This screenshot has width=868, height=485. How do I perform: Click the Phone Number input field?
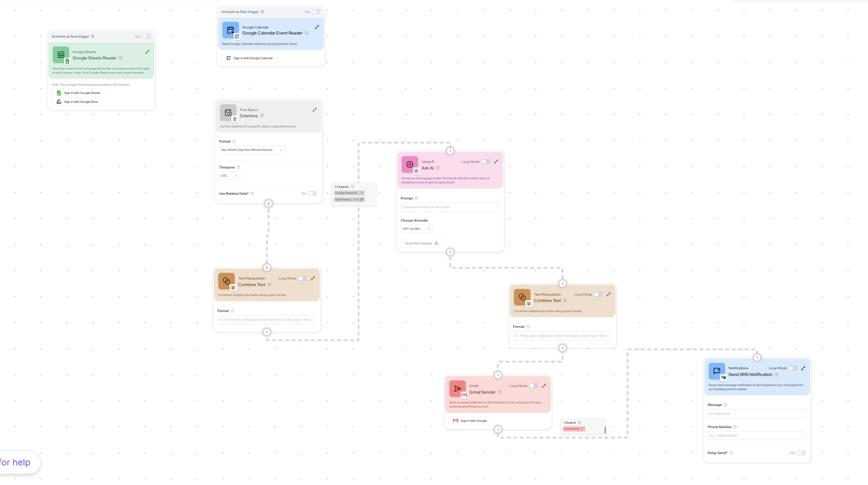pyautogui.click(x=756, y=435)
